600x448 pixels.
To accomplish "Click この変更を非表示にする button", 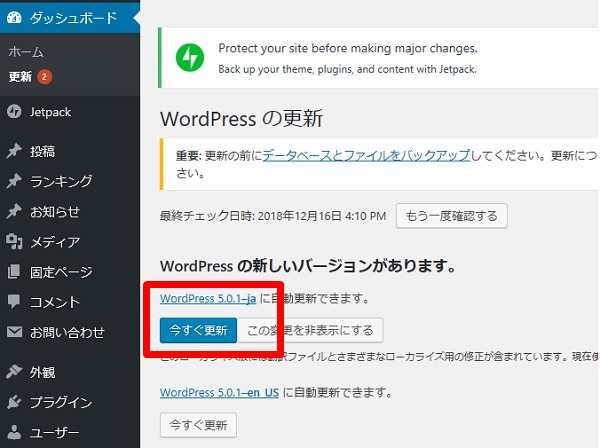I will point(310,330).
